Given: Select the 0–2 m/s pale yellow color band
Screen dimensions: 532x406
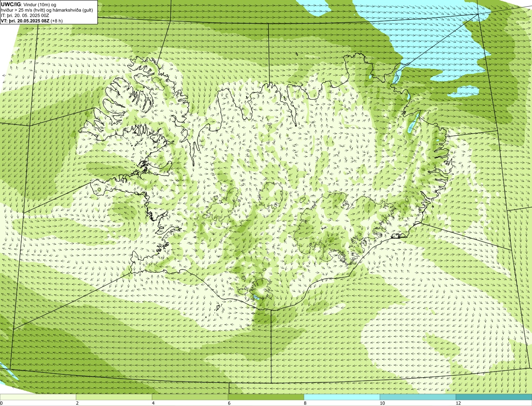Looking at the screenshot, I should [38, 397].
